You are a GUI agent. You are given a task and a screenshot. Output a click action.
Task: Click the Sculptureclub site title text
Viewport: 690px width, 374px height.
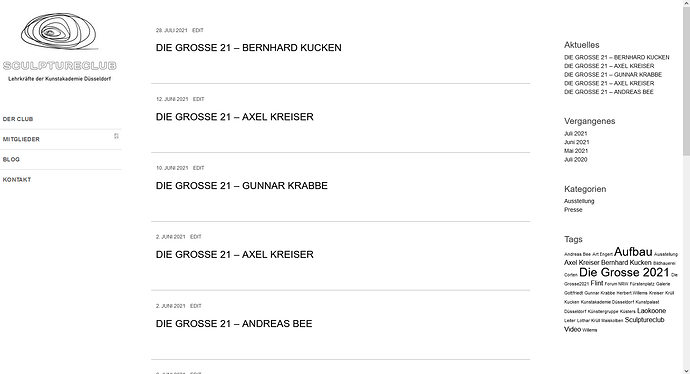pyautogui.click(x=59, y=66)
